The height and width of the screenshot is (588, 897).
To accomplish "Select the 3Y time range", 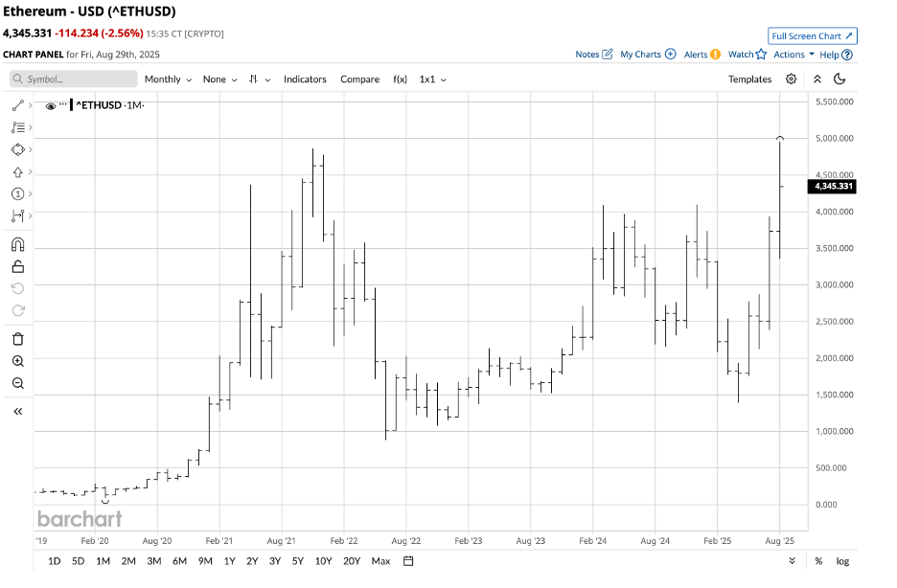I will [275, 561].
